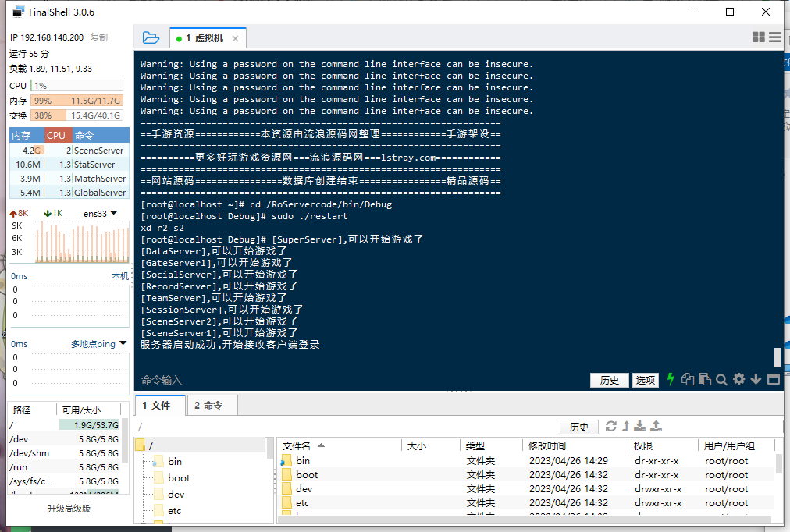The image size is (790, 532).
Task: Click the file upload icon
Action: [656, 426]
